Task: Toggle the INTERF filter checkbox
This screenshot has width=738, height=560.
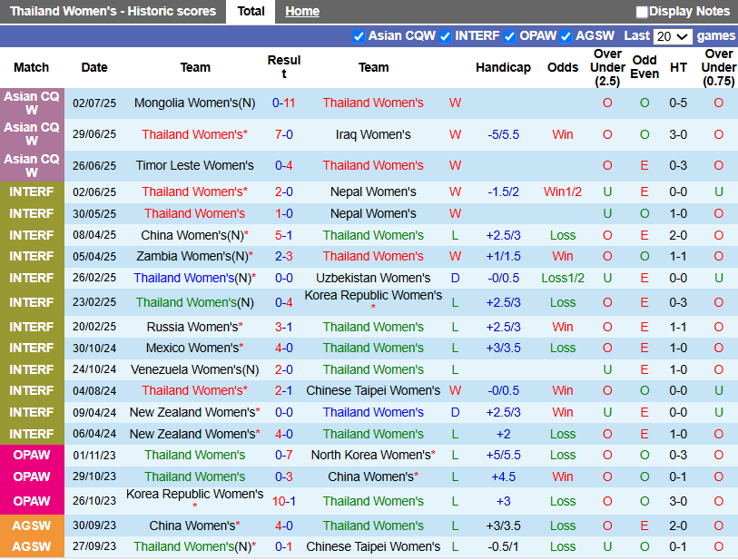Action: coord(445,36)
